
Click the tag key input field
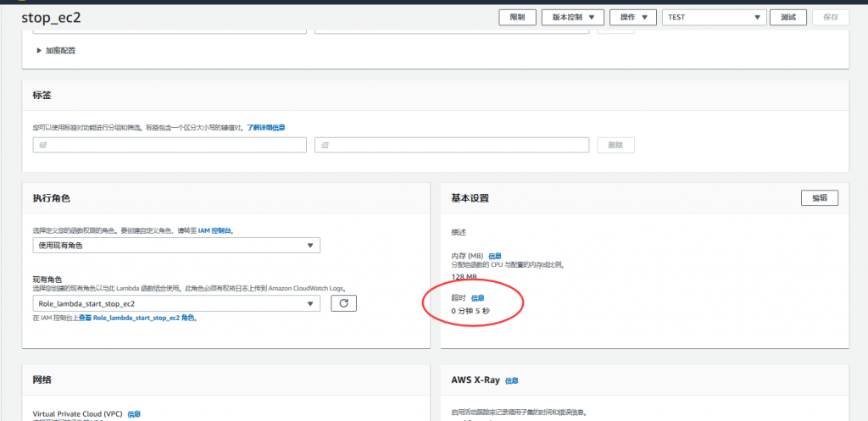click(170, 145)
